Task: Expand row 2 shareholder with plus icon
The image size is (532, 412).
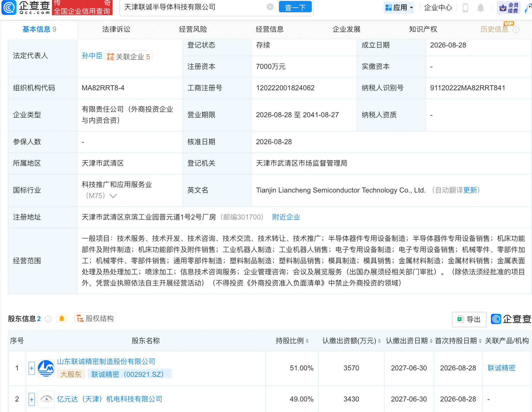Action: (x=32, y=399)
